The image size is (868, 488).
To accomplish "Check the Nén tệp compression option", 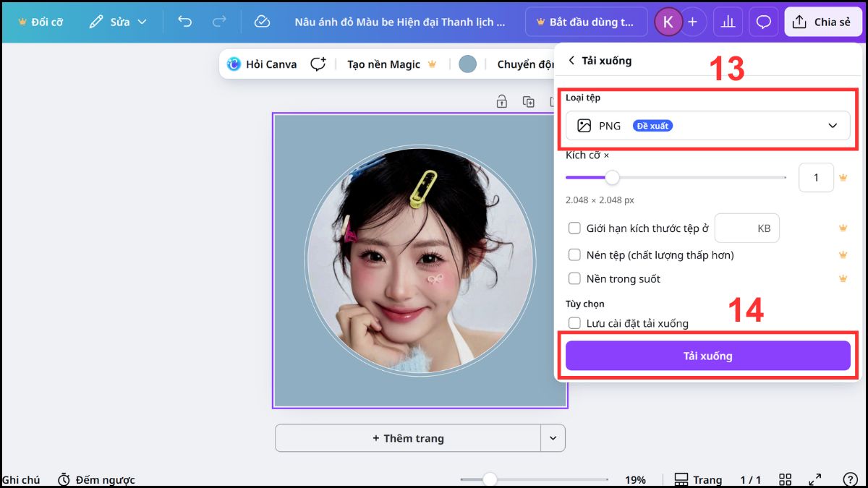I will tap(575, 254).
